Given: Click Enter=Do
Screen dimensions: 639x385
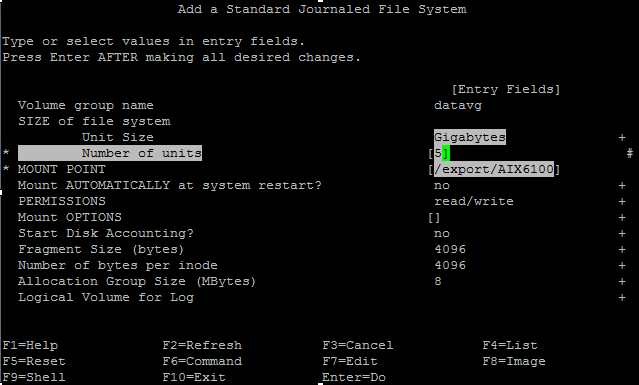Looking at the screenshot, I should pyautogui.click(x=354, y=377).
